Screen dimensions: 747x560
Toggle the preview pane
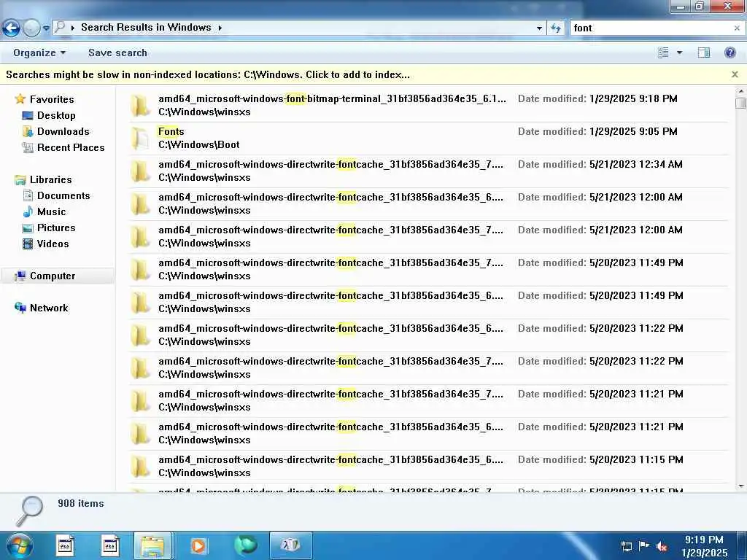click(x=704, y=52)
